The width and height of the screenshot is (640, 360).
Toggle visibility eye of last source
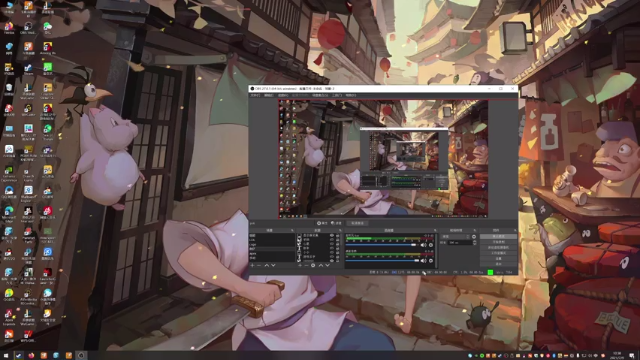point(331,260)
